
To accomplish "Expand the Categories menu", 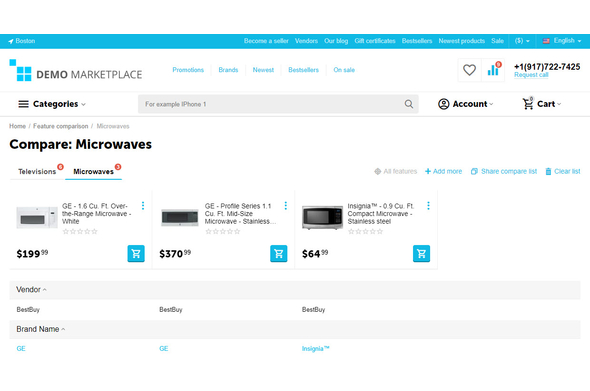I will click(x=52, y=104).
